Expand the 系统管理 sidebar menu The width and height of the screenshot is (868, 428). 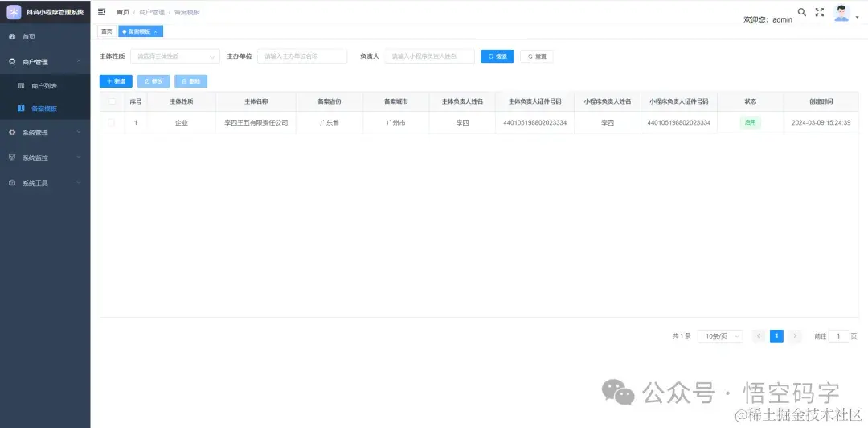45,133
